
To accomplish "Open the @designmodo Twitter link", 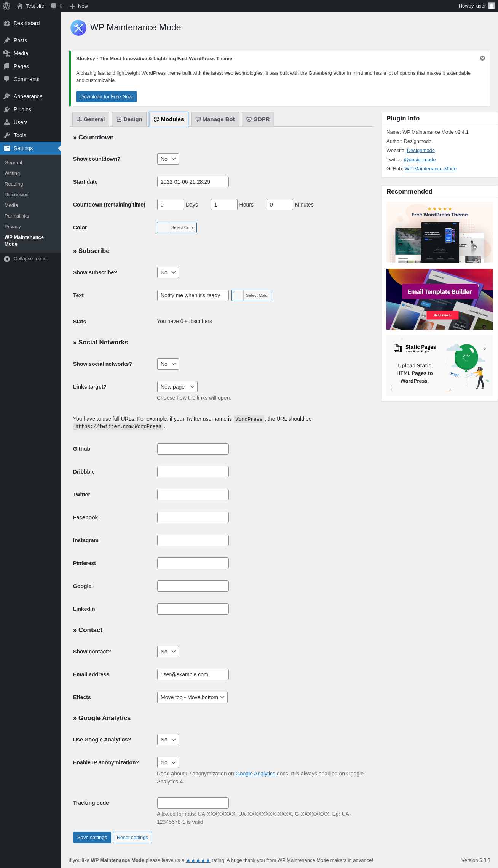I will (x=420, y=160).
